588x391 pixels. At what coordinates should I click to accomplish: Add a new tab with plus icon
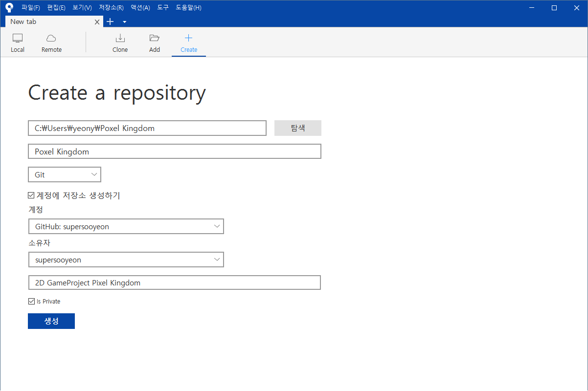[x=110, y=22]
